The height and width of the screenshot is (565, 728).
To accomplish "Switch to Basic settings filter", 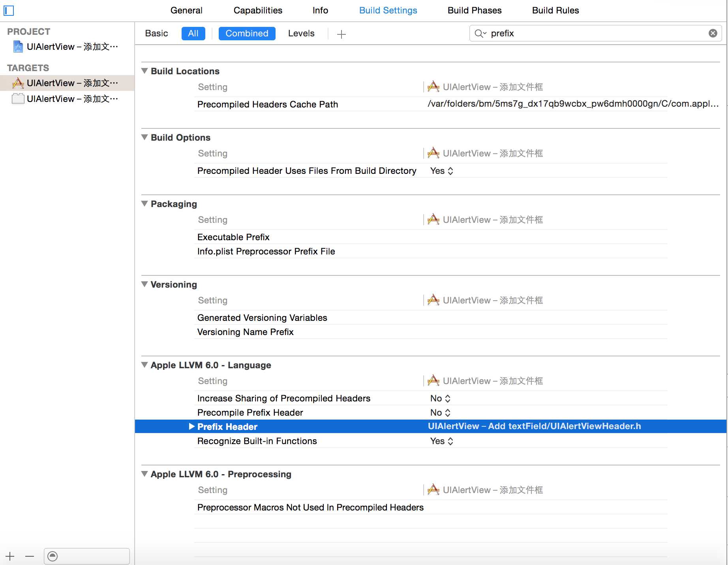I will coord(156,34).
